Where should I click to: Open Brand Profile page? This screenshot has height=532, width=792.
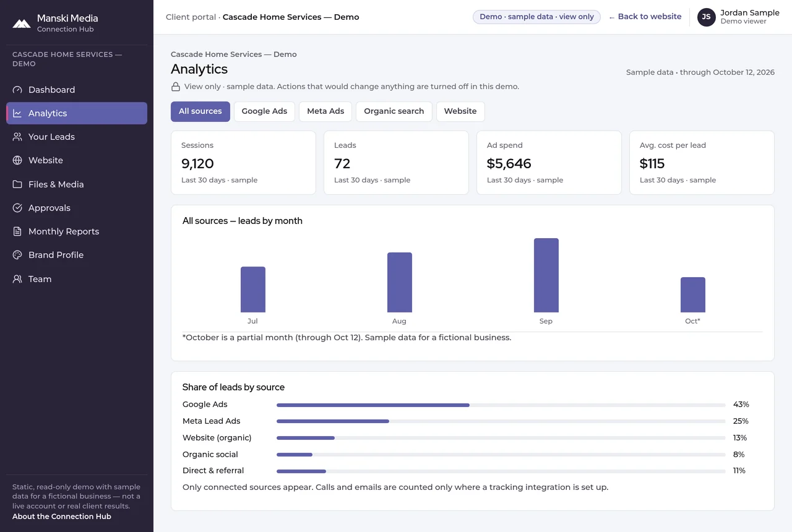click(x=77, y=255)
